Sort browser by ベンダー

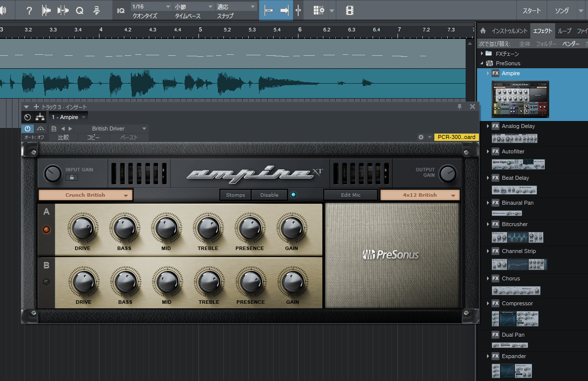(571, 44)
